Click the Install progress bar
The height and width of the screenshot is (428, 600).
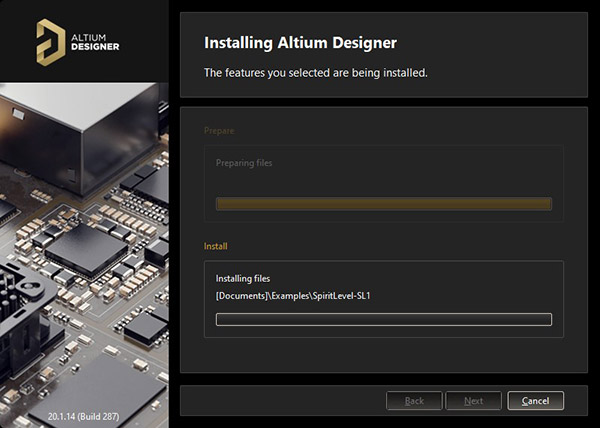coord(383,320)
